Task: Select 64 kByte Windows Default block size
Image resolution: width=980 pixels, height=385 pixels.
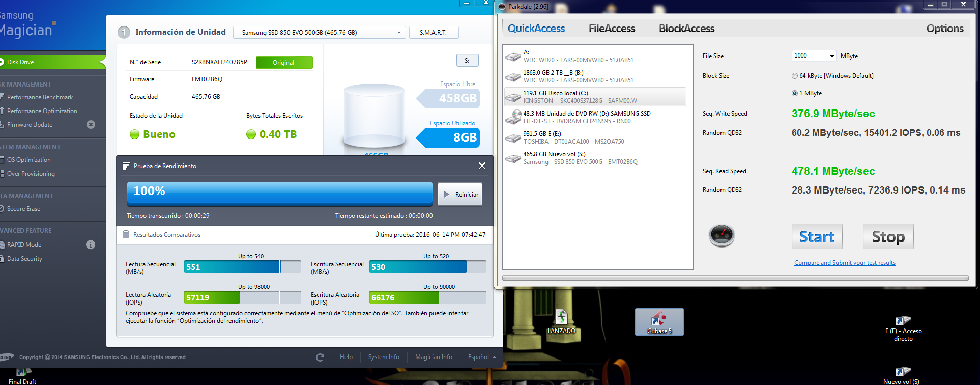Action: [x=832, y=76]
